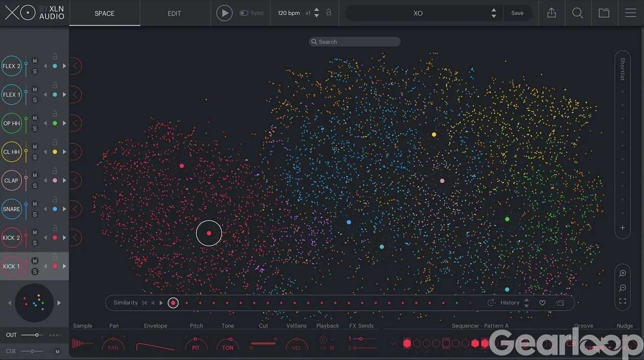Screen dimensions: 644x360
Task: Switch to the SPACE tab
Action: [104, 13]
